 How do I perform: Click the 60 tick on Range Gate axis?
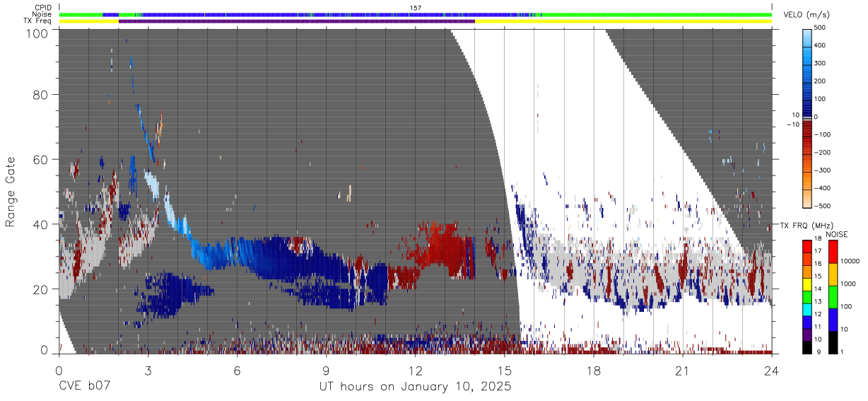42,159
